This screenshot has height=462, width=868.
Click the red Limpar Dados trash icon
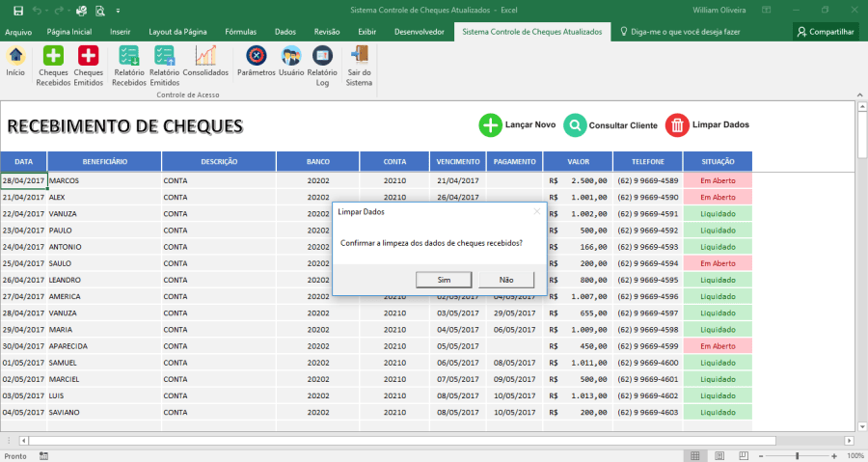coord(676,125)
